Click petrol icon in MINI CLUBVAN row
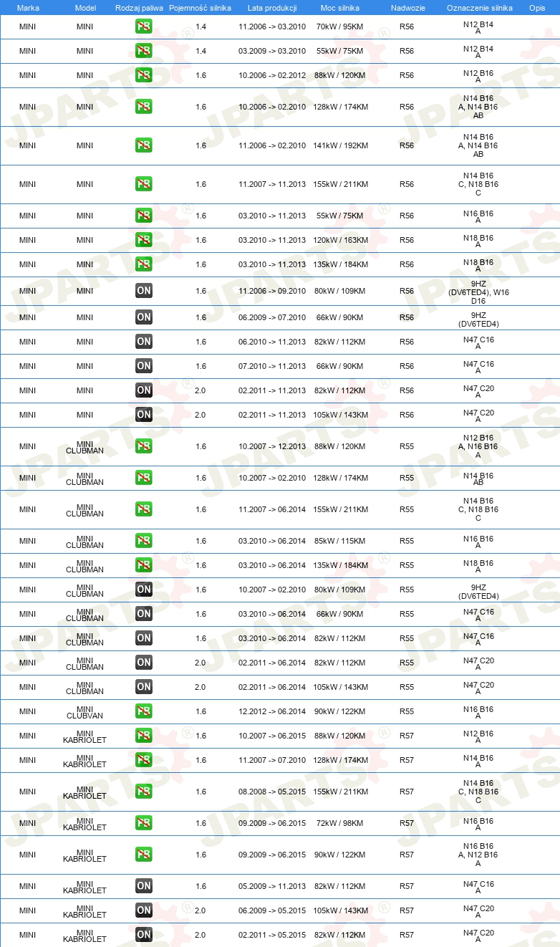The image size is (560, 947). (144, 711)
